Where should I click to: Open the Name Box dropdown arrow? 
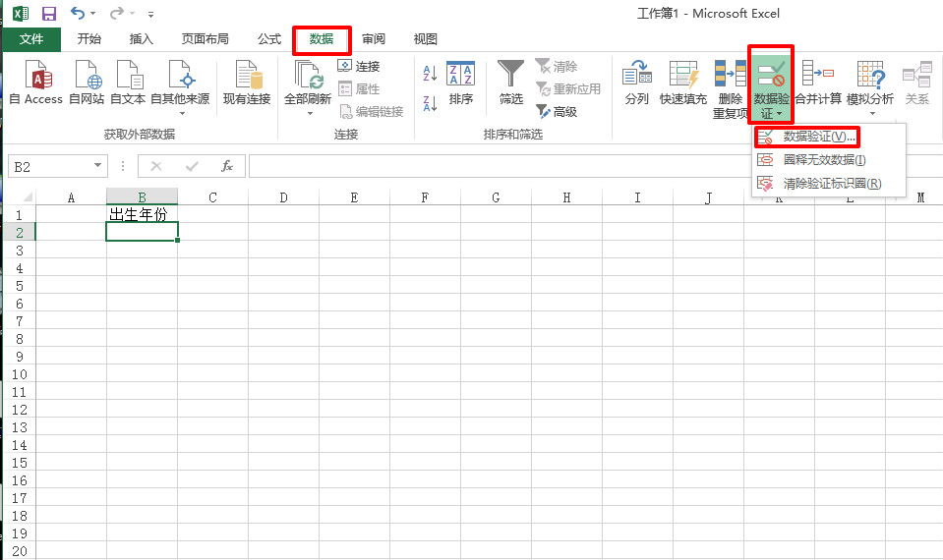96,167
